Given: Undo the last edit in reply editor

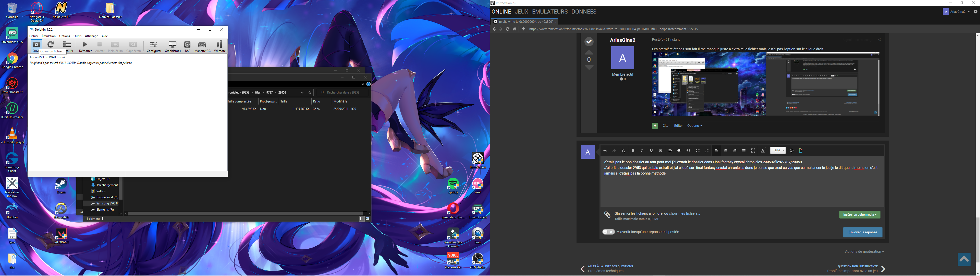Looking at the screenshot, I should (605, 151).
